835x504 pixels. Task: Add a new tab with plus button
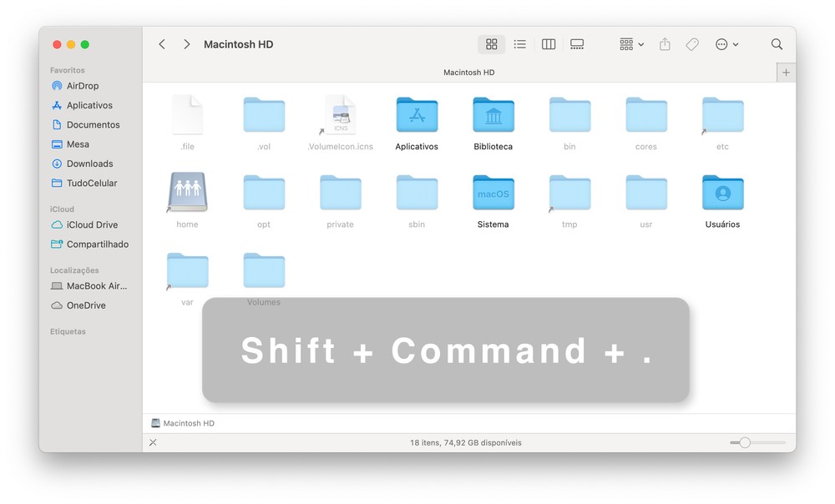tap(786, 73)
